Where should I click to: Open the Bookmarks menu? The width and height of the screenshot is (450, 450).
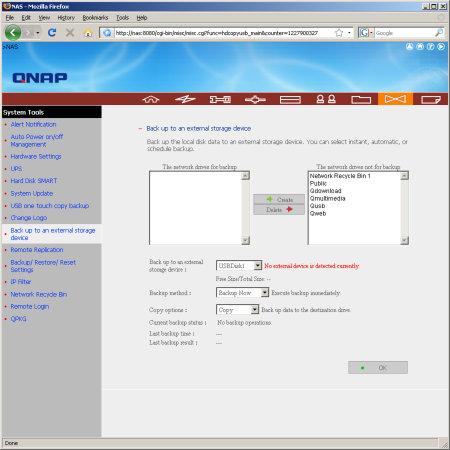95,18
